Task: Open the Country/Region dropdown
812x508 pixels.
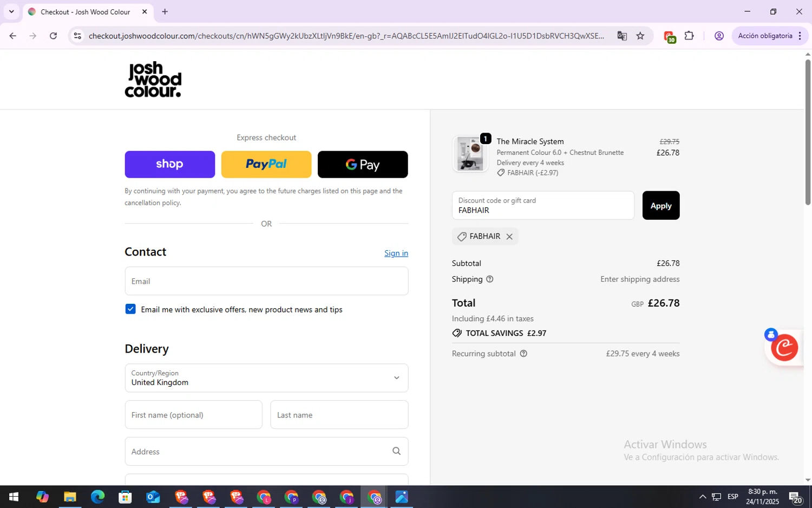Action: [x=266, y=378]
